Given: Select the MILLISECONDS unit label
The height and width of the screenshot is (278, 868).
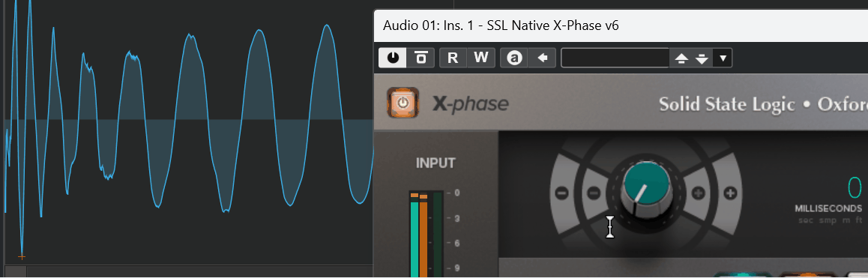Looking at the screenshot, I should (828, 209).
